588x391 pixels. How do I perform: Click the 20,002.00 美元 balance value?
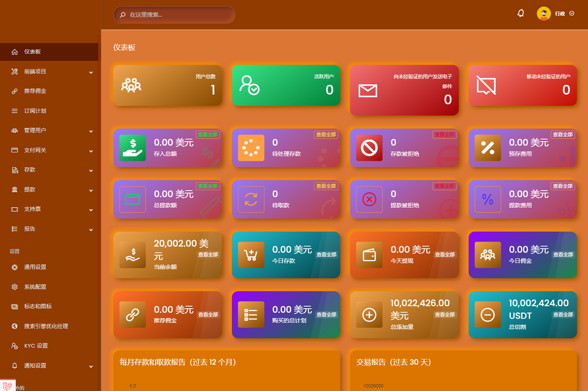pyautogui.click(x=181, y=249)
